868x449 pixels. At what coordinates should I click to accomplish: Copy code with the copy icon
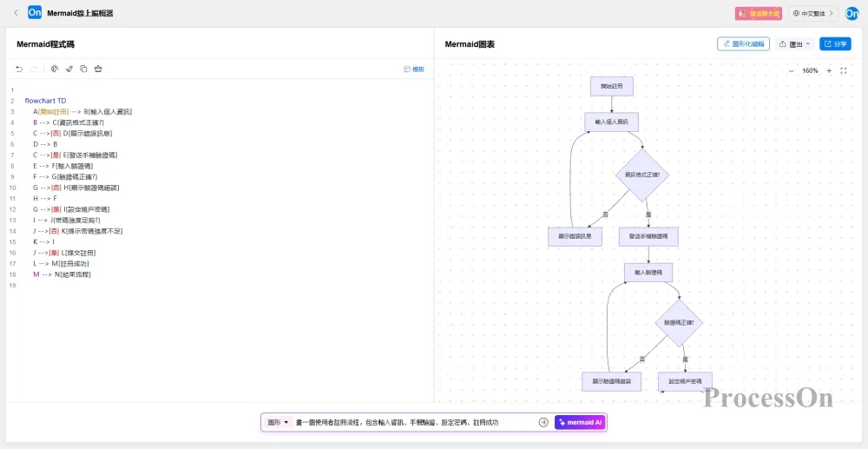click(83, 69)
